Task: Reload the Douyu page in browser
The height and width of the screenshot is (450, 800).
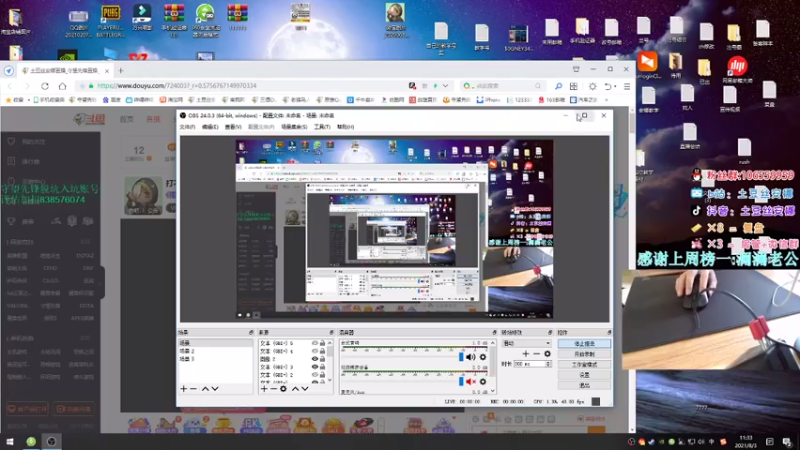Action: [45, 86]
